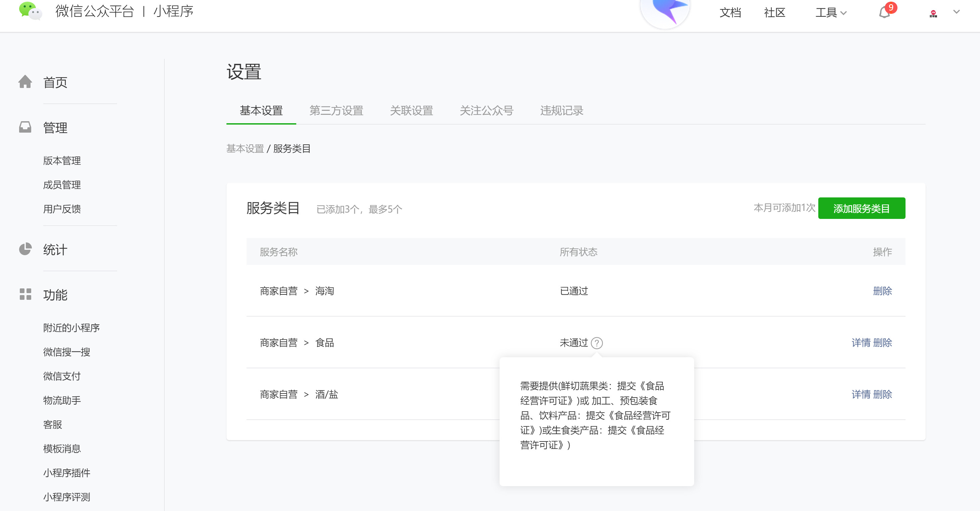Switch to the 第三方设置 tab

[x=336, y=110]
